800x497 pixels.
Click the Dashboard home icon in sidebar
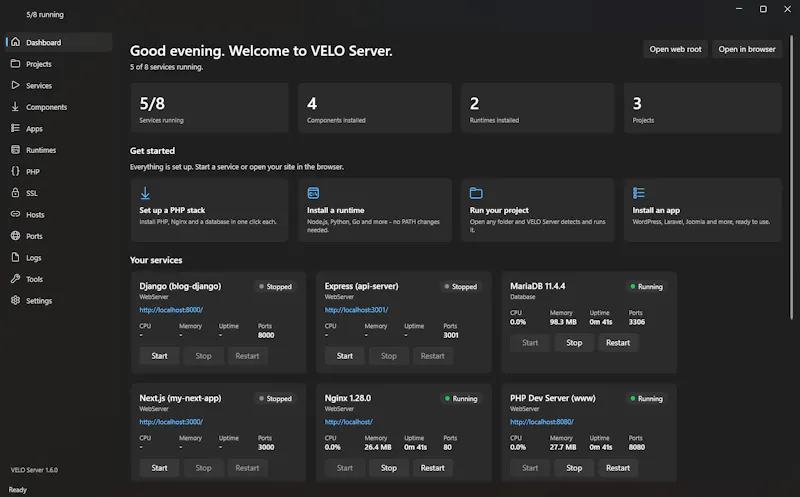(x=15, y=42)
